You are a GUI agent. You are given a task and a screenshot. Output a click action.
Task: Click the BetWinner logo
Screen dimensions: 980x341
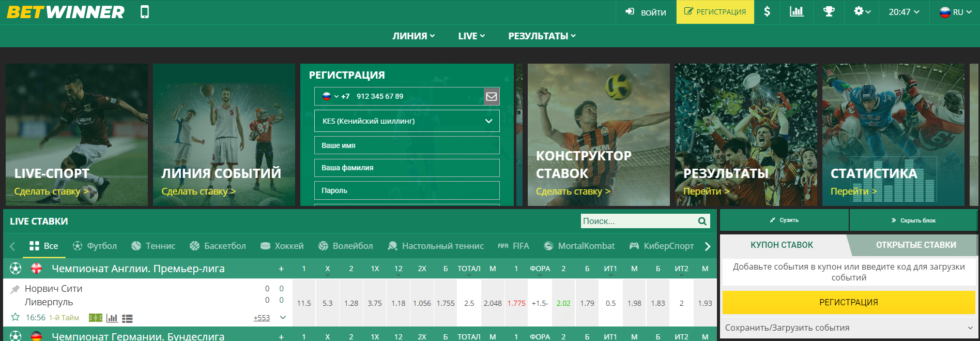(x=66, y=12)
